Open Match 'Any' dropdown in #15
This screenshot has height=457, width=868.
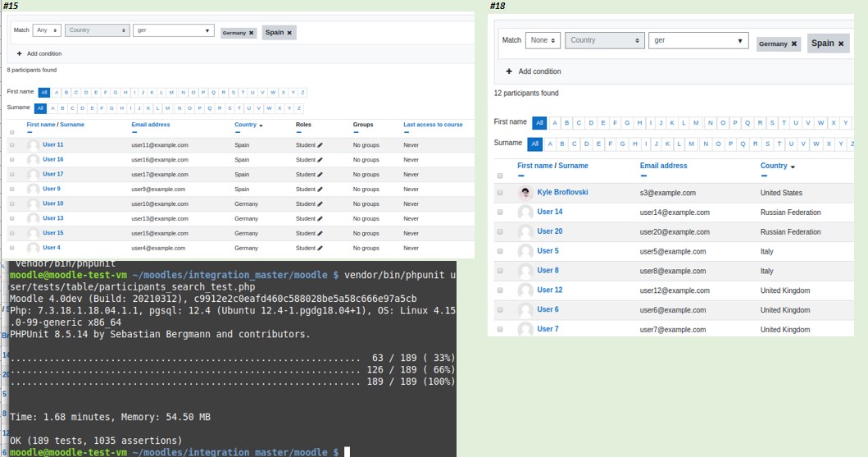(47, 30)
